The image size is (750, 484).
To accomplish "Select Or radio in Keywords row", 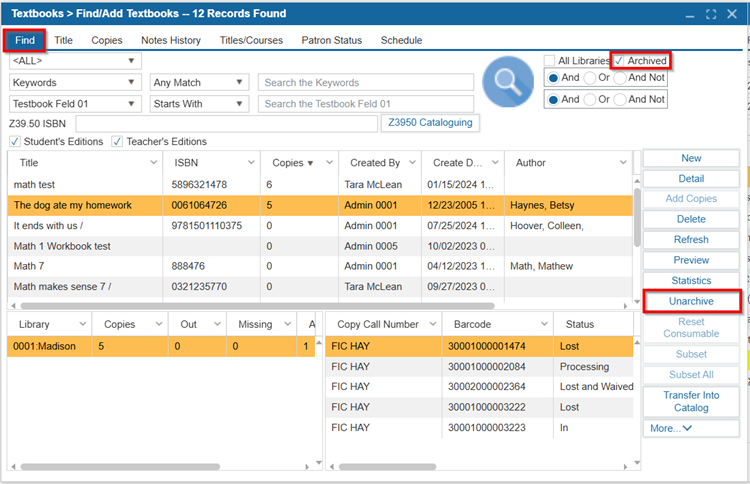I will click(x=590, y=77).
